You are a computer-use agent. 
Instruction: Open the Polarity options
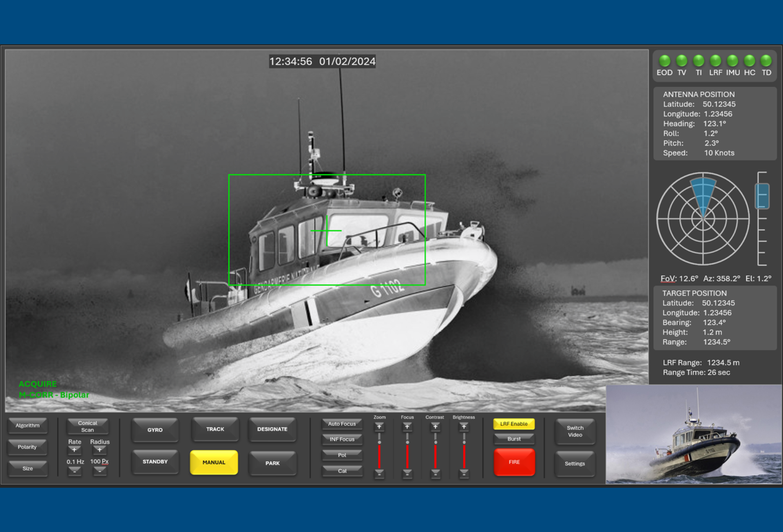point(27,447)
